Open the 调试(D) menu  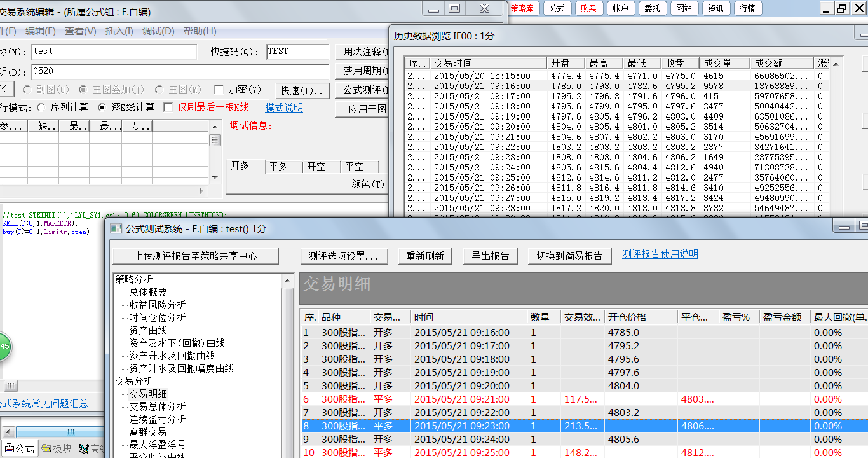(x=158, y=31)
